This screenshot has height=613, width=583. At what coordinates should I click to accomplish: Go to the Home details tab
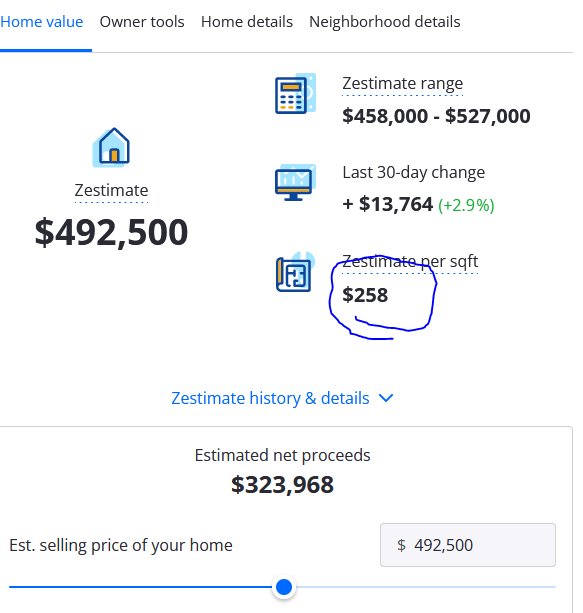pos(247,22)
